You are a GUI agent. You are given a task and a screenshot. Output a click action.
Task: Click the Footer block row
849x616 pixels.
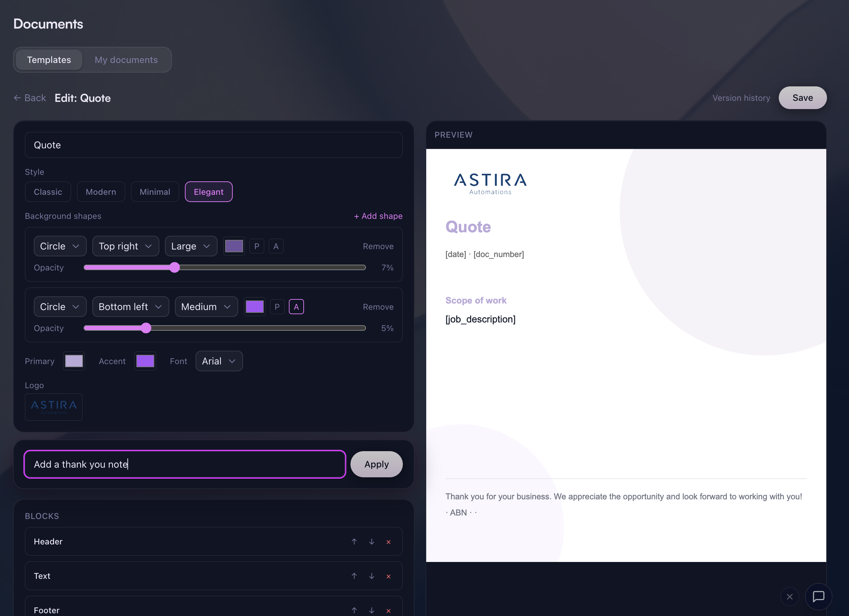pyautogui.click(x=214, y=606)
